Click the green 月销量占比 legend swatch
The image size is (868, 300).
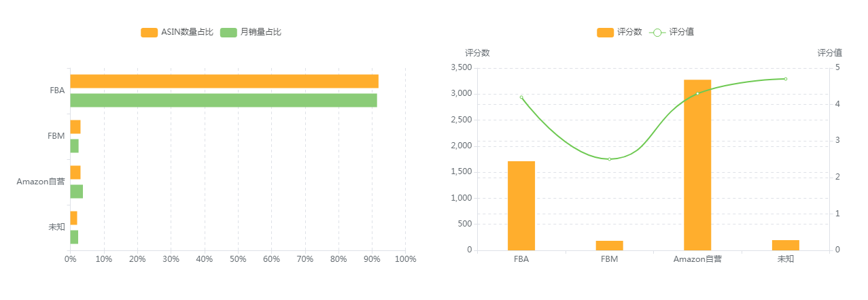[229, 33]
